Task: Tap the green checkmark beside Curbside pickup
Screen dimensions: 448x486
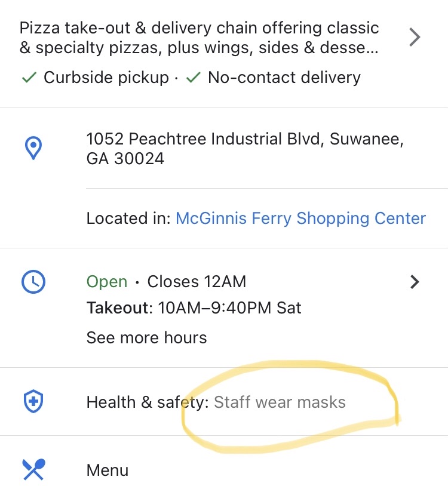Action: pyautogui.click(x=28, y=78)
